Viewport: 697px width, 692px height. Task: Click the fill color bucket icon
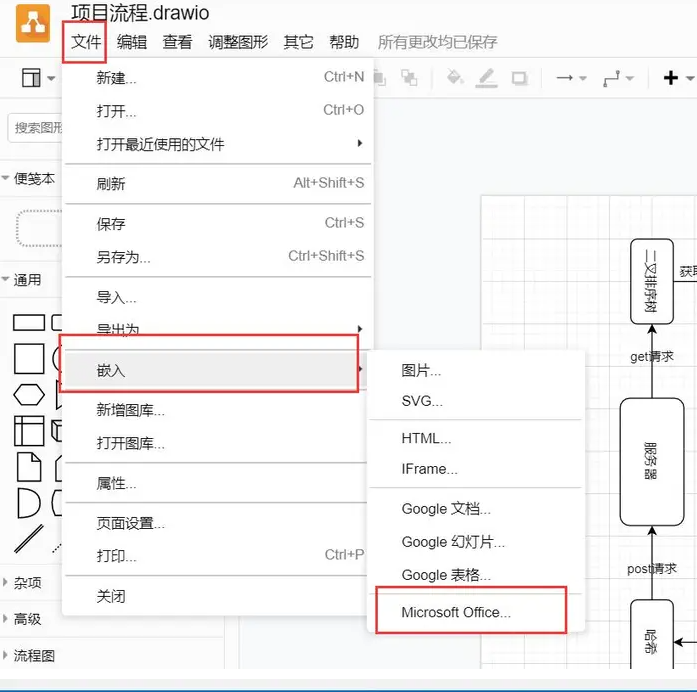point(455,77)
